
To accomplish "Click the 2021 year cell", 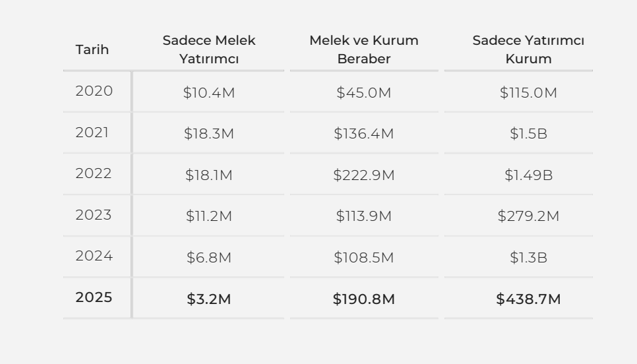I will 92,133.
